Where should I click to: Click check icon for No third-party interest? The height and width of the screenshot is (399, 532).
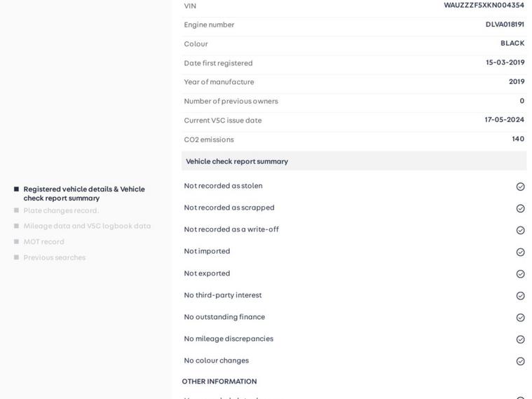tap(520, 296)
